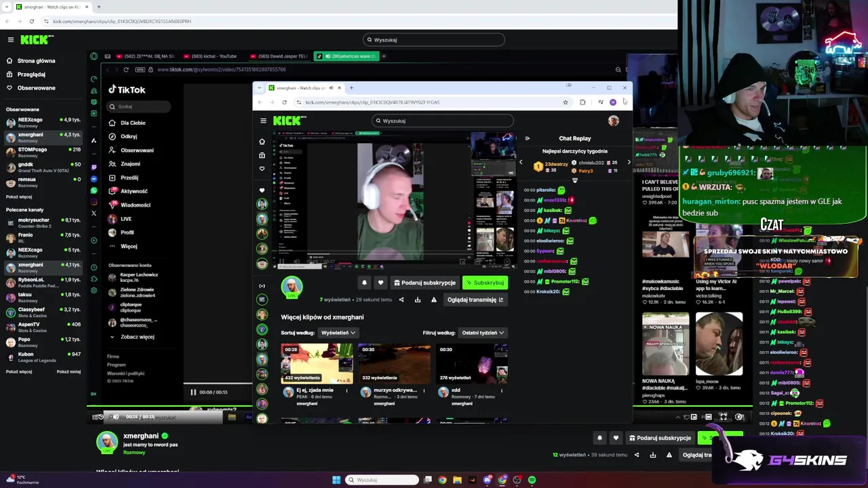
Task: Open File Explorer from Windows taskbar
Action: click(x=457, y=480)
